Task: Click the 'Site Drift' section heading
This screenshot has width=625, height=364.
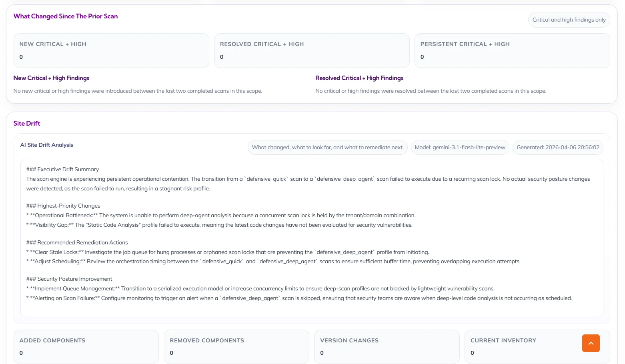Action: 27,124
